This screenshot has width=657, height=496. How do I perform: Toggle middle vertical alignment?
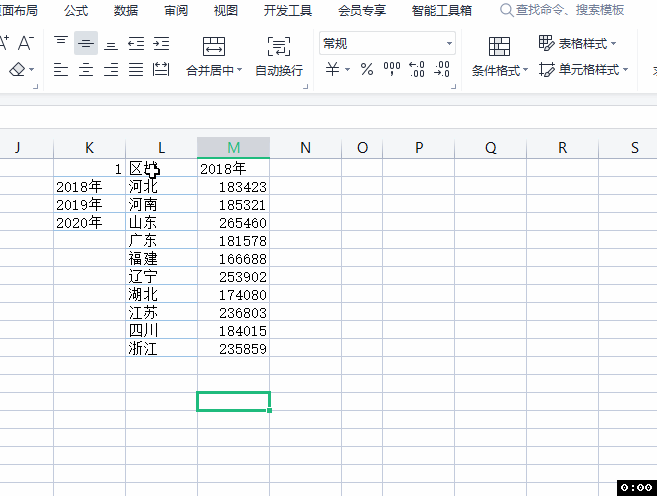click(86, 43)
